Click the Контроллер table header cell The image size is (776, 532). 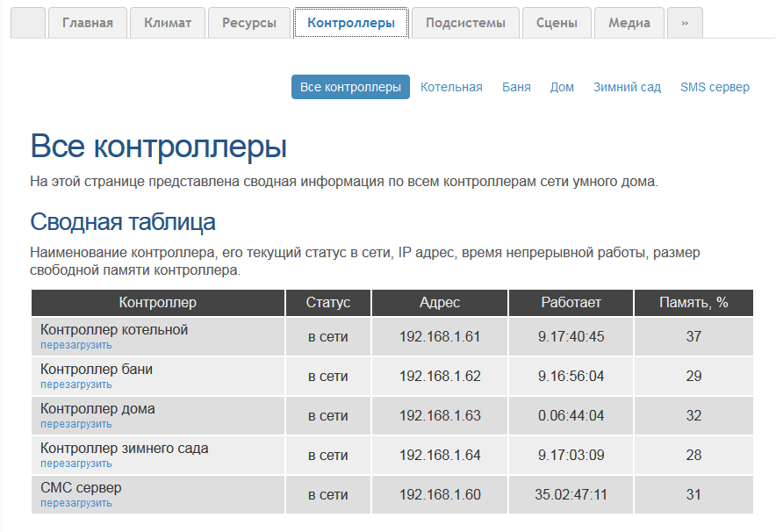(x=158, y=302)
